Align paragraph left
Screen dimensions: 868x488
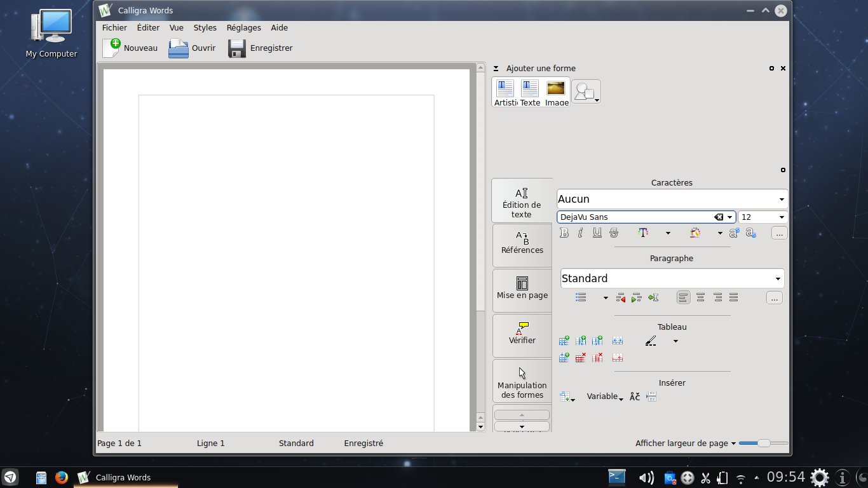coord(684,297)
